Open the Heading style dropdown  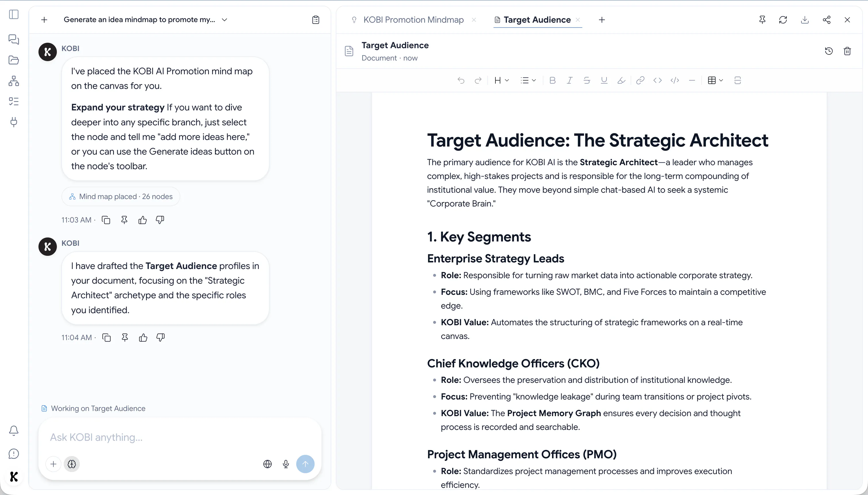501,80
